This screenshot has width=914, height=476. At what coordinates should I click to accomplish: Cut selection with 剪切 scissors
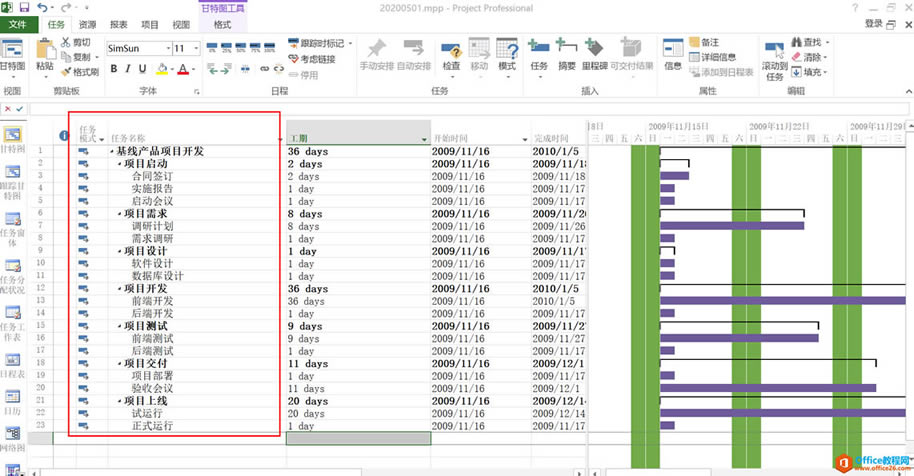(76, 43)
